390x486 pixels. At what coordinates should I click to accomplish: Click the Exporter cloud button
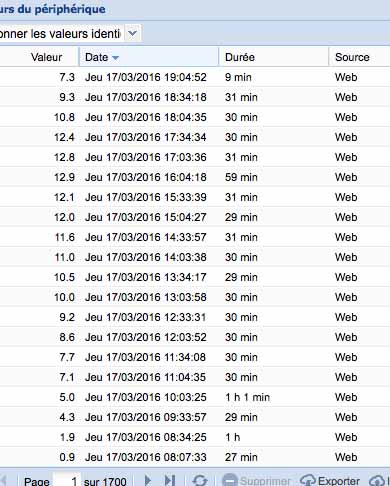pyautogui.click(x=330, y=480)
